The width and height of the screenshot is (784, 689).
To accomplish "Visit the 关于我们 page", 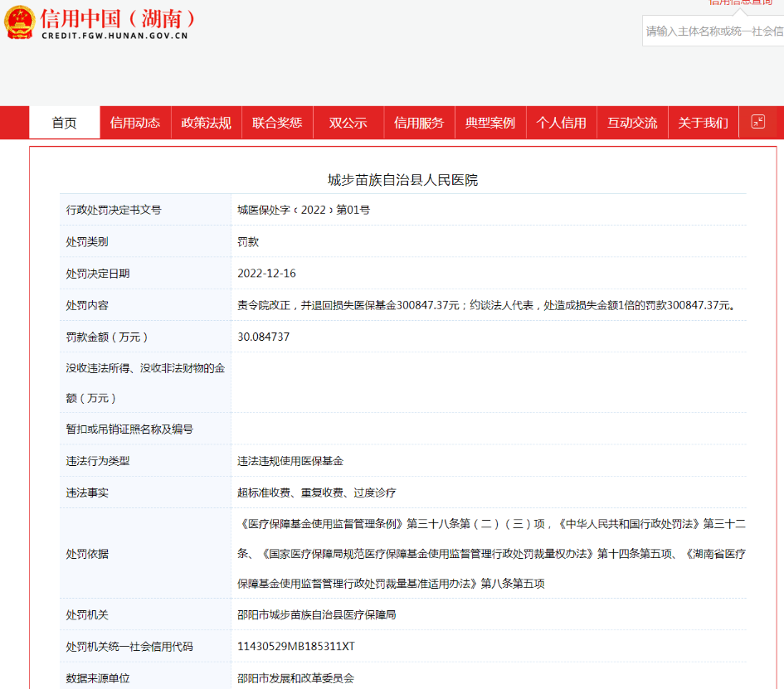I will (703, 123).
